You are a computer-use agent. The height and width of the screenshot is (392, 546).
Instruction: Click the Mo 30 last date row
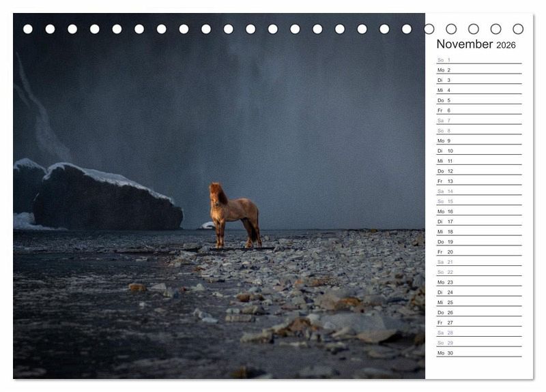(478, 353)
